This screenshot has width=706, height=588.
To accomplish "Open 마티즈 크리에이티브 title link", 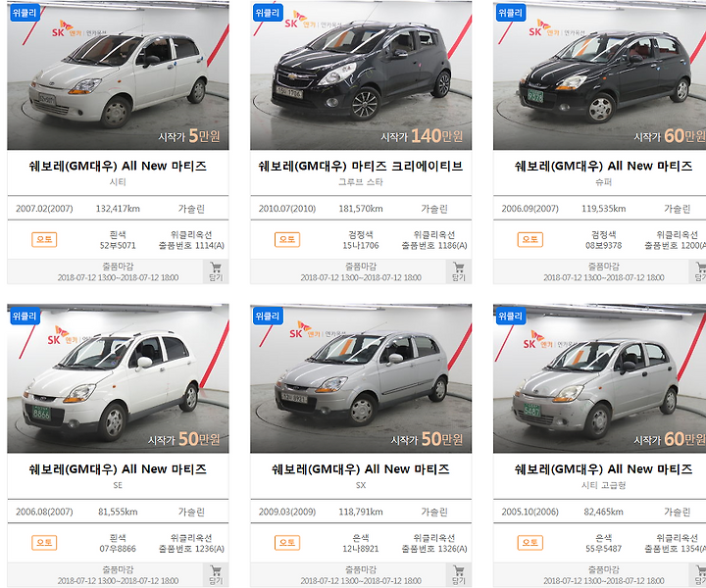I will tap(361, 166).
